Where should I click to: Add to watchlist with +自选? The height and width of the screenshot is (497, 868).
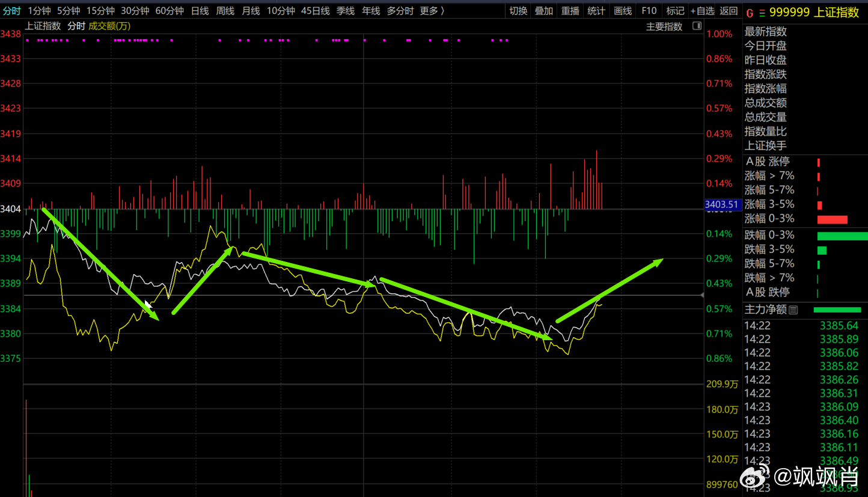pos(702,11)
